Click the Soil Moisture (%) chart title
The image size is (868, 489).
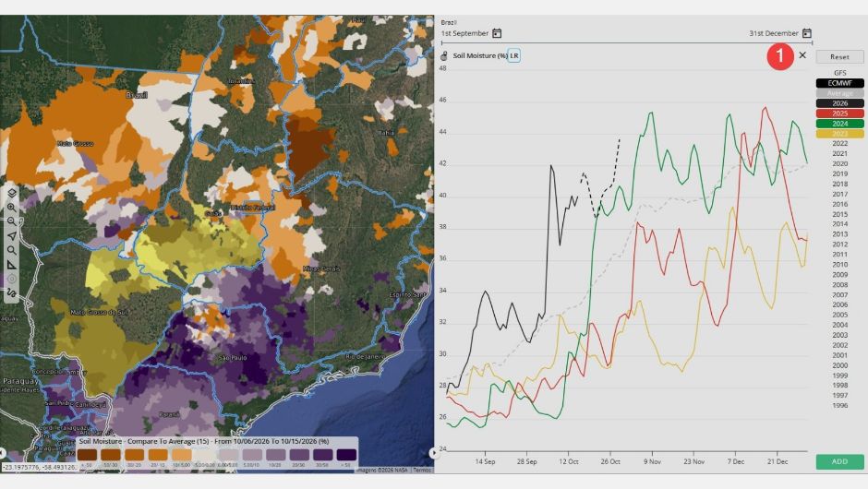click(x=480, y=56)
